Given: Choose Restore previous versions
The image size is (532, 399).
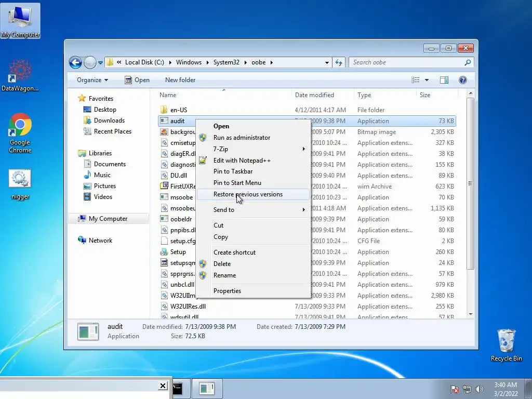Looking at the screenshot, I should tap(254, 194).
